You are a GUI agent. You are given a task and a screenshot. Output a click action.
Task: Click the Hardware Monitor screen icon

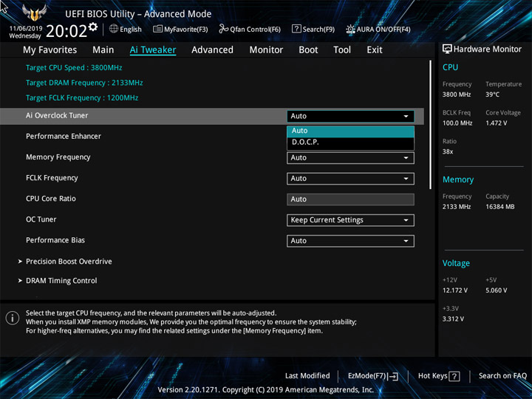coord(447,50)
